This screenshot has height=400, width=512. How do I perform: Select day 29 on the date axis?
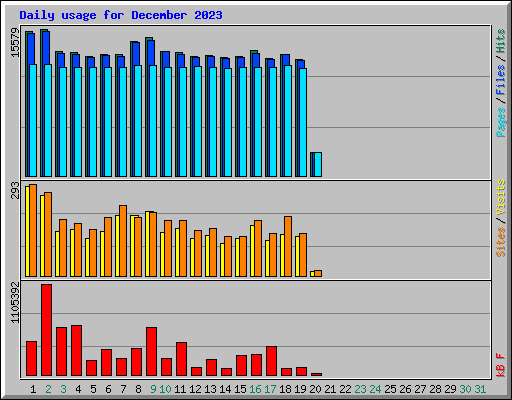pyautogui.click(x=450, y=389)
